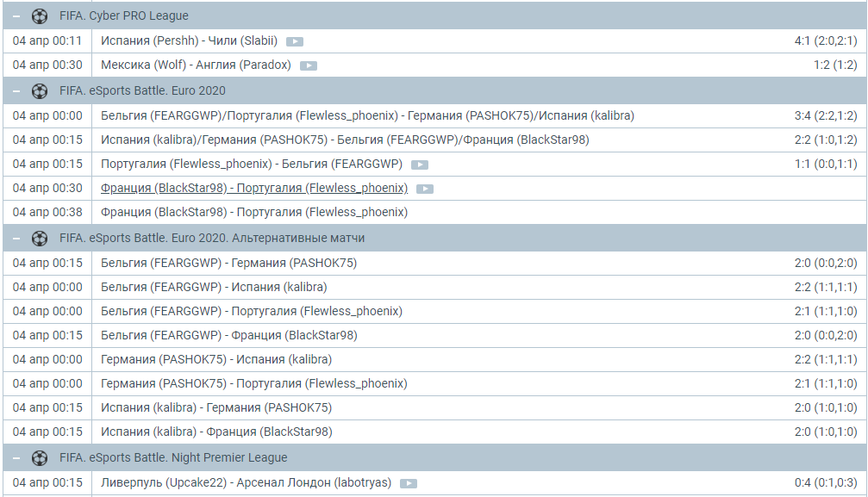Click the soccer ball icon for Night Premier League

(x=40, y=457)
